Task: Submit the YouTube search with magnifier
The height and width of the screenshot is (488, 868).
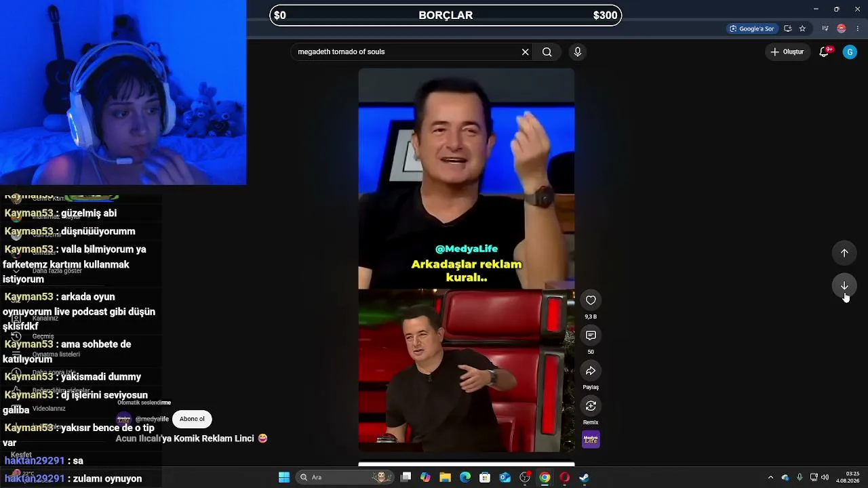Action: coord(547,52)
